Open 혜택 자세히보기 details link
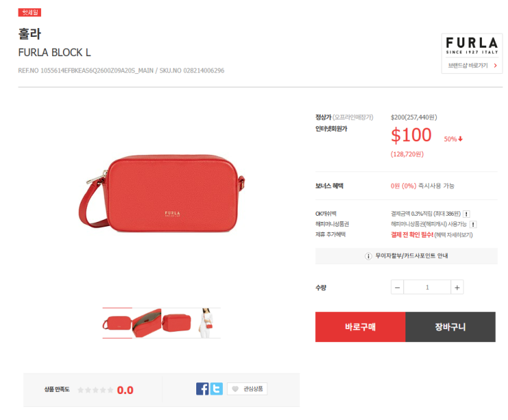 pos(453,235)
